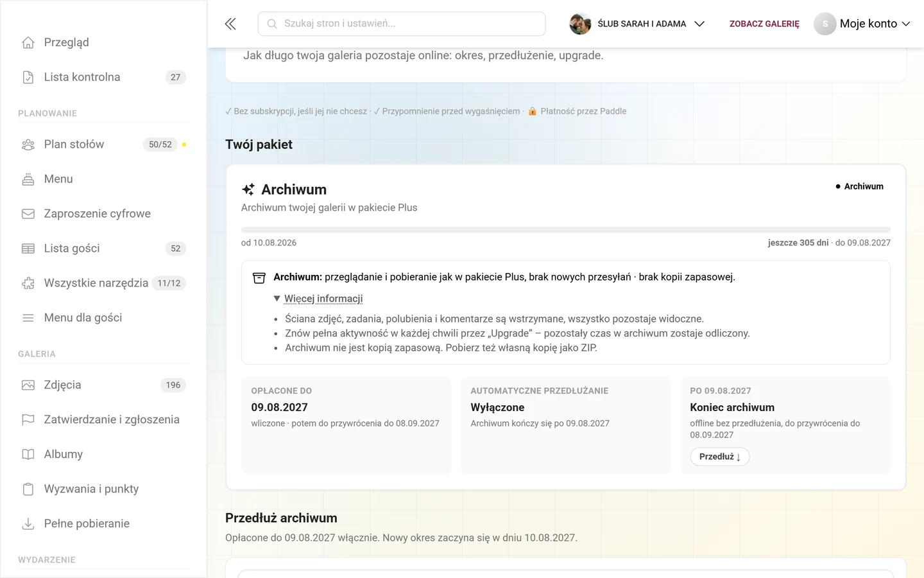Screen dimensions: 924x578
Task: Click the Pełne pobieranie download icon
Action: (x=28, y=524)
